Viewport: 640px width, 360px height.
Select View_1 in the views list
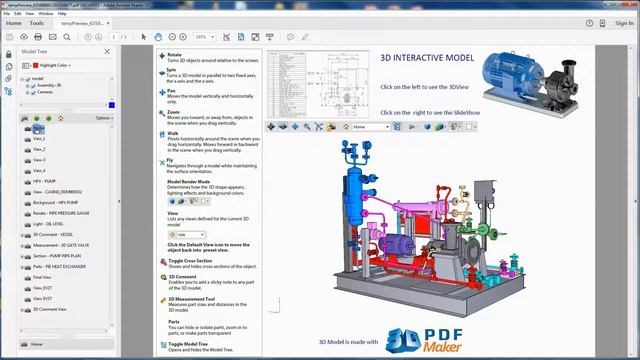pos(39,139)
